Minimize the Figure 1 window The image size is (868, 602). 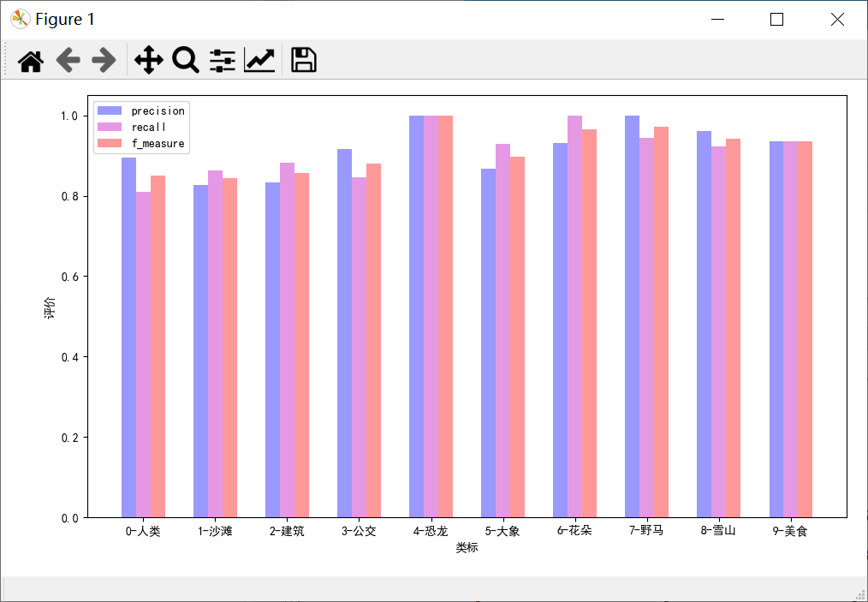(x=717, y=20)
